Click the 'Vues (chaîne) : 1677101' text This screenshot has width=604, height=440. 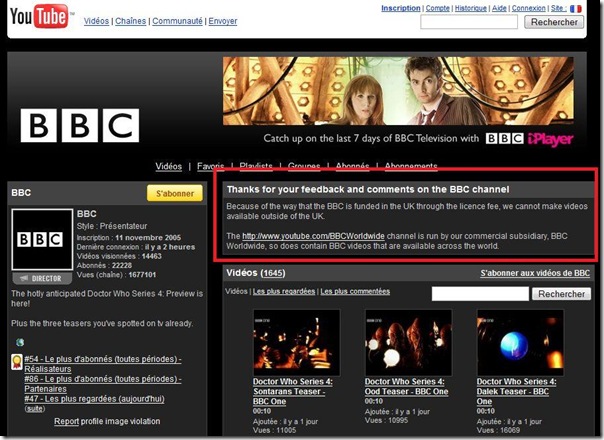pos(116,275)
